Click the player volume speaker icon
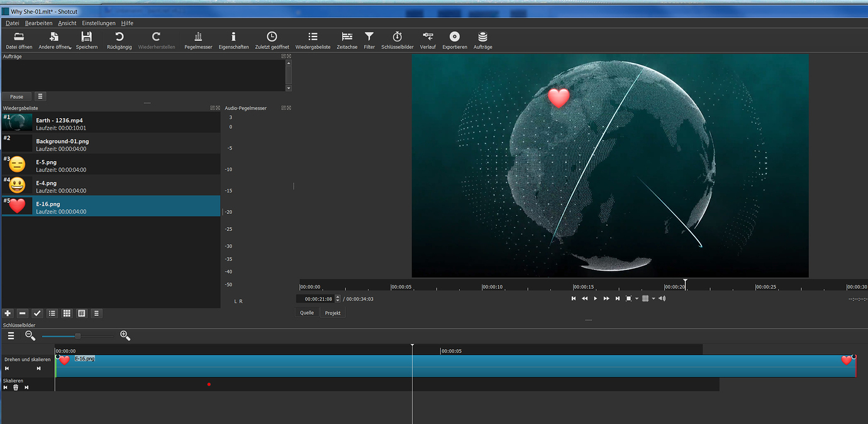Image resolution: width=868 pixels, height=424 pixels. click(x=662, y=299)
